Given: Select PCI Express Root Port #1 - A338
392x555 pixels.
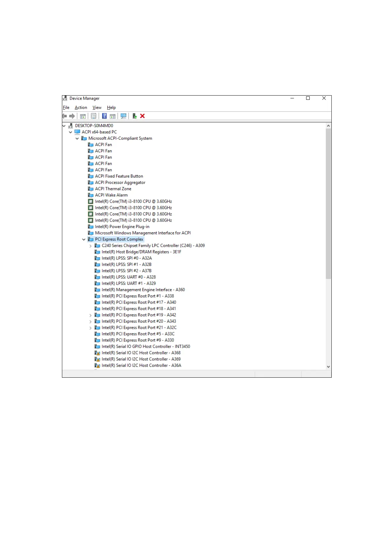Looking at the screenshot, I should click(x=138, y=296).
